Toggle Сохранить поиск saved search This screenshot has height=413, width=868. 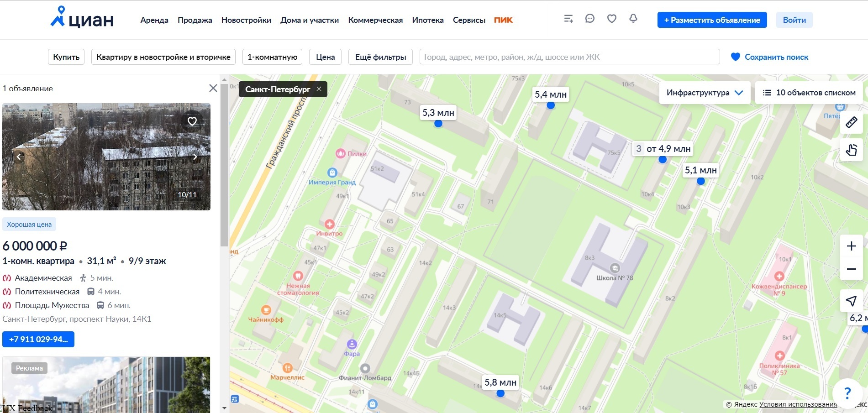coord(769,57)
